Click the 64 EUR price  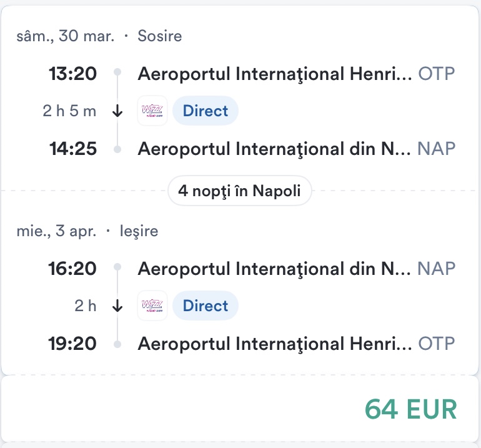(410, 409)
